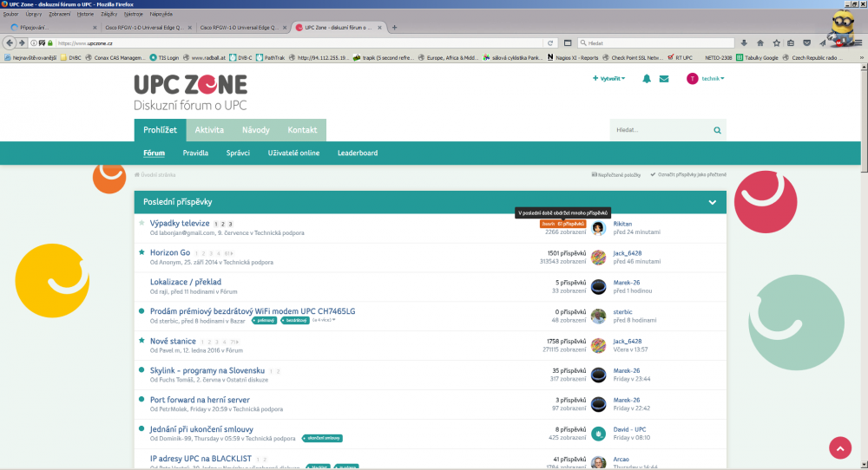Expand the Vytvořit dropdown
The width and height of the screenshot is (868, 470).
(609, 79)
